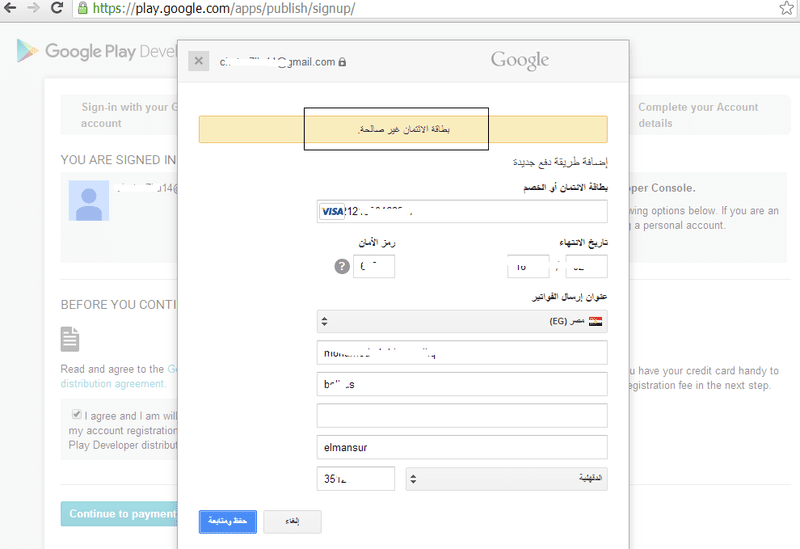Close the payment dialog with the X button
This screenshot has width=800, height=549.
click(198, 61)
